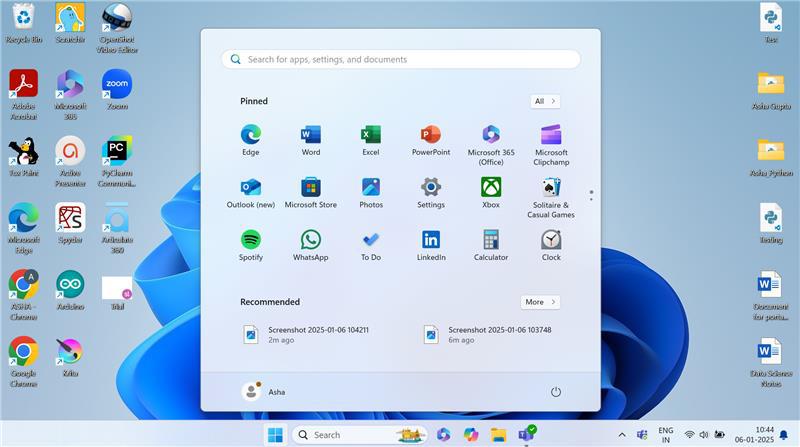Click the Start menu search box

pos(401,59)
